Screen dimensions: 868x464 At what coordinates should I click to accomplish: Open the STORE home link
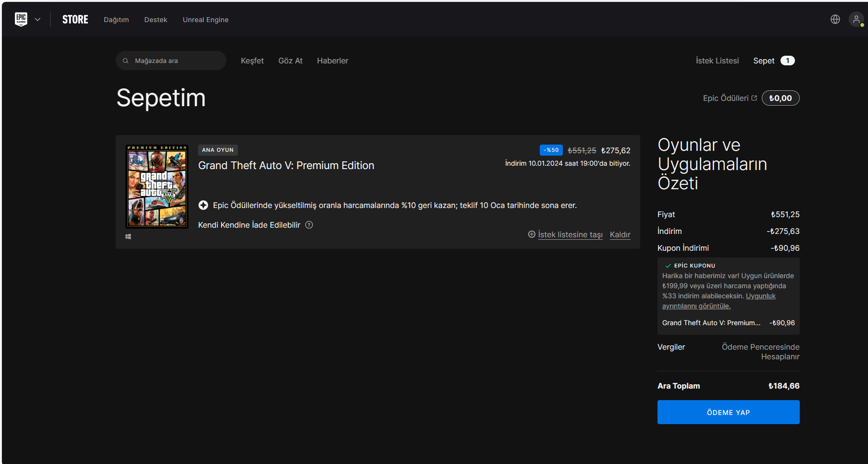coord(75,20)
